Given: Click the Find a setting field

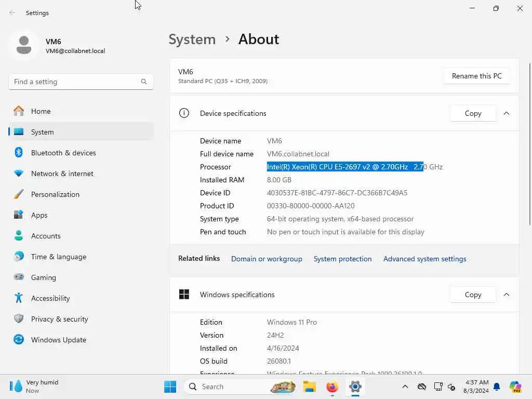Looking at the screenshot, I should 81,82.
